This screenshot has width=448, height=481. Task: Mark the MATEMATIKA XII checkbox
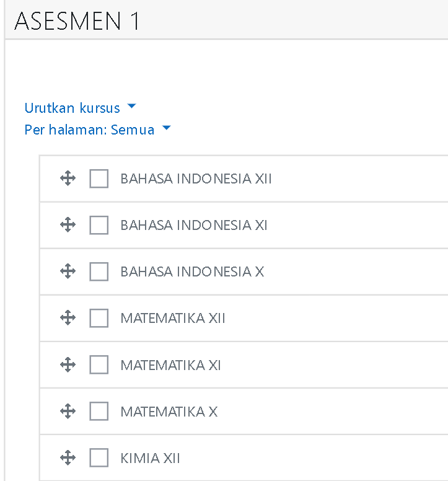coord(99,318)
